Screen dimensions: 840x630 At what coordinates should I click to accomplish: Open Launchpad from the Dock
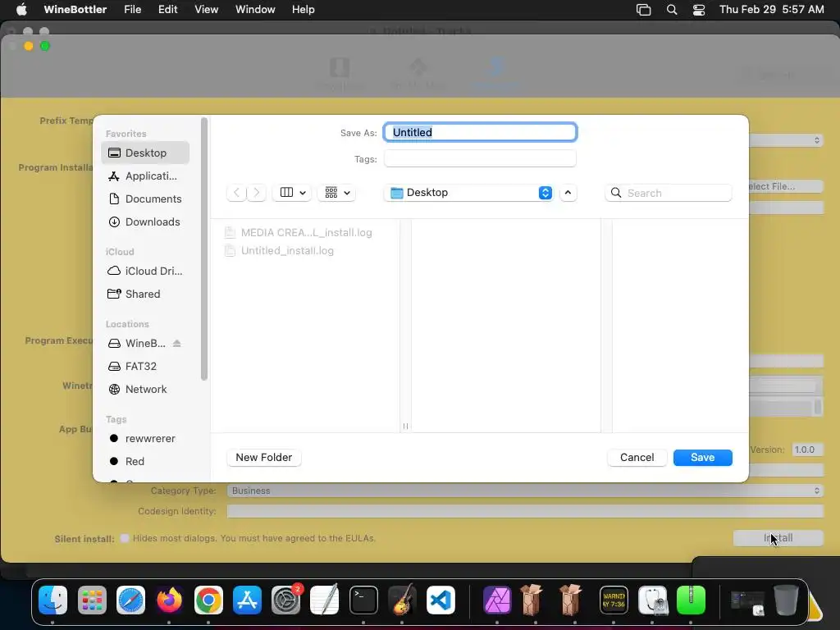pos(92,600)
